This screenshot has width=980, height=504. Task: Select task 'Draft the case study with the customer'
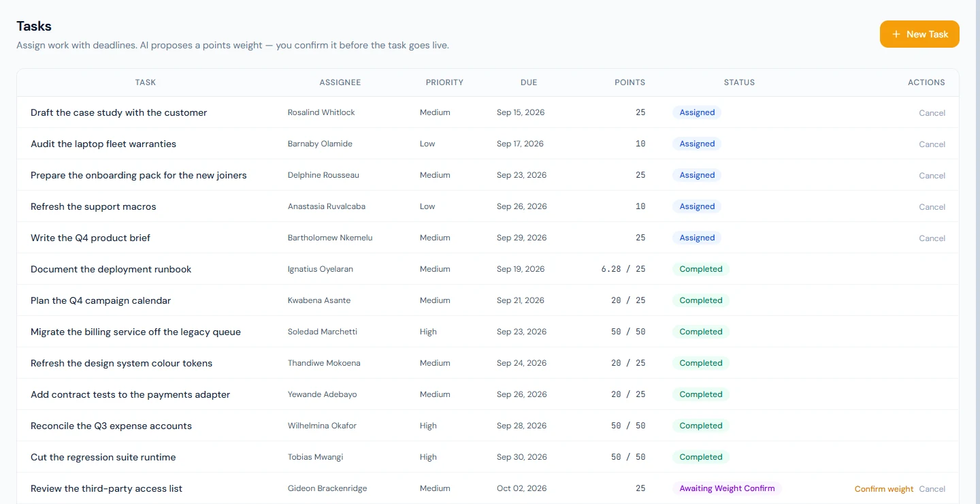coord(118,112)
